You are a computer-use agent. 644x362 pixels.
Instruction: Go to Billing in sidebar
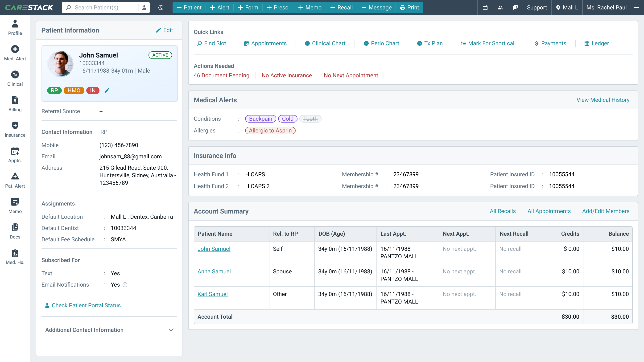tap(15, 104)
